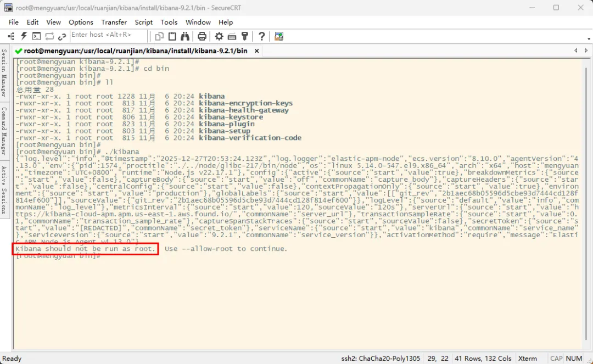Expand the Session Manager side panel
This screenshot has height=364, width=593.
tap(4, 73)
